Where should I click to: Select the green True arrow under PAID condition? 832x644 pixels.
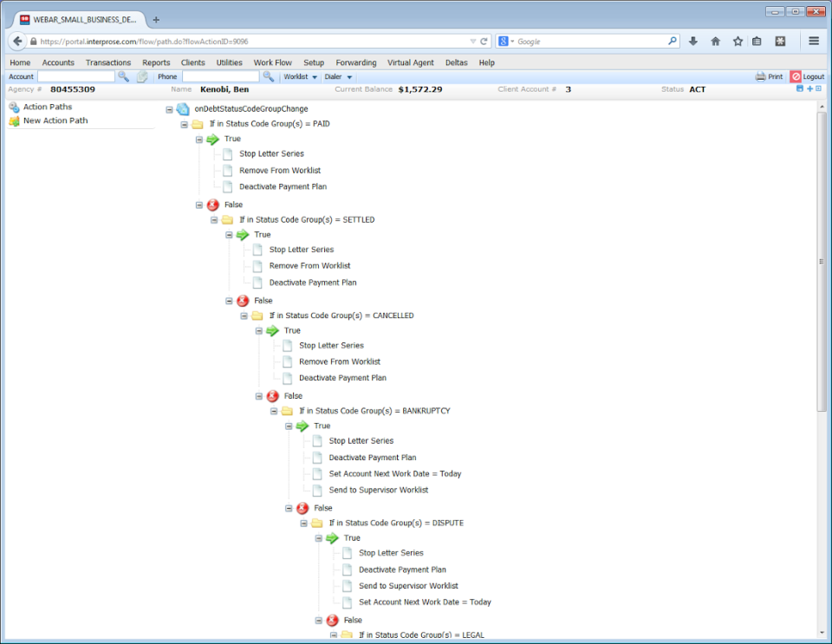pos(211,139)
